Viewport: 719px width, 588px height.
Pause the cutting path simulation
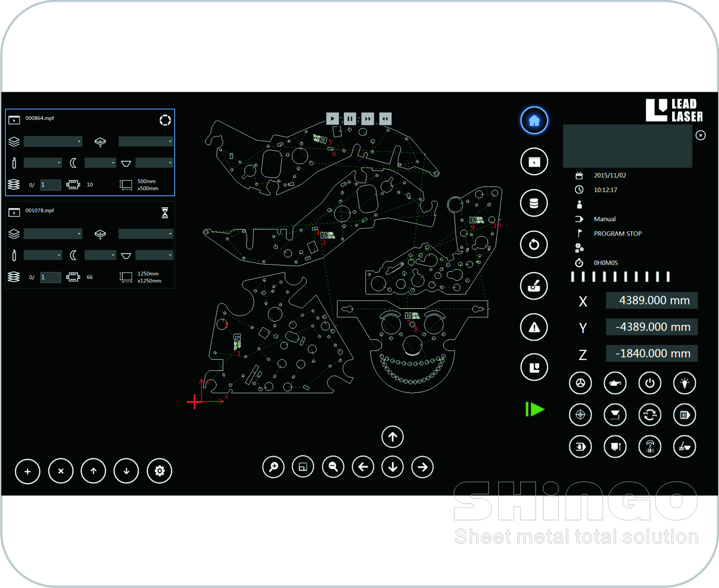350,119
